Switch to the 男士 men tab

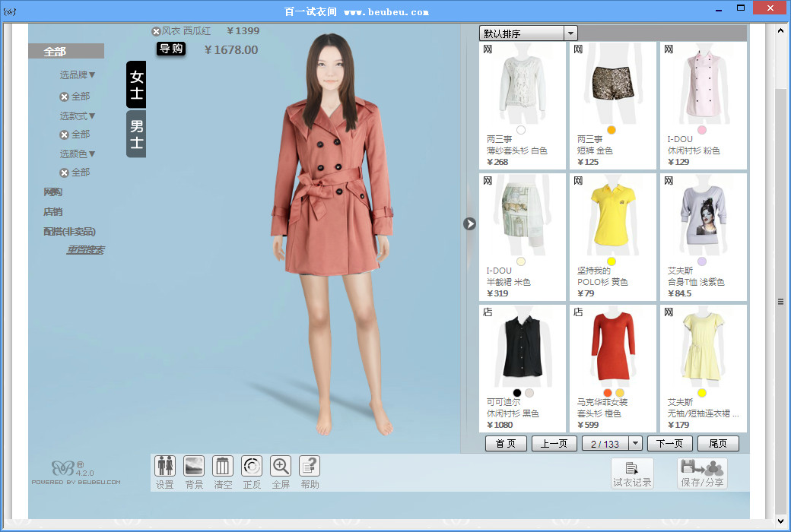click(136, 134)
